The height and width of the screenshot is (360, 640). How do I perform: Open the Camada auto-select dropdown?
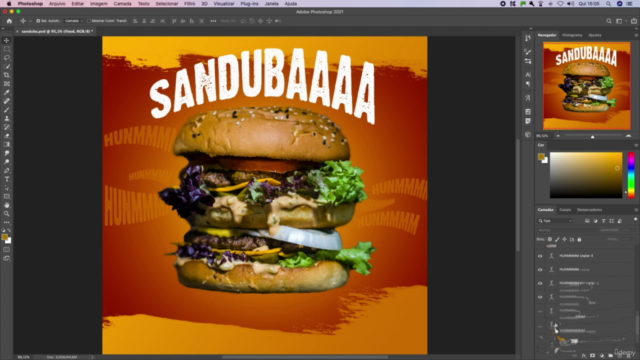click(74, 21)
